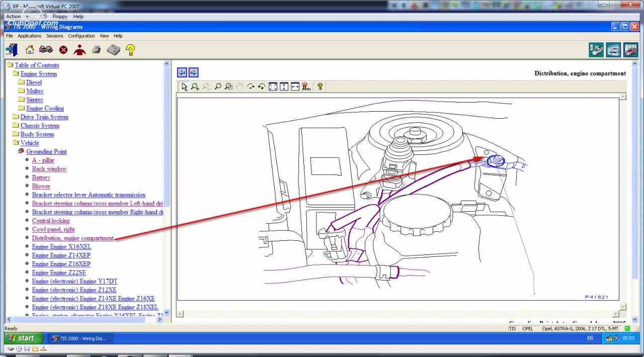Open the A - pillar grounding point link

tap(43, 160)
